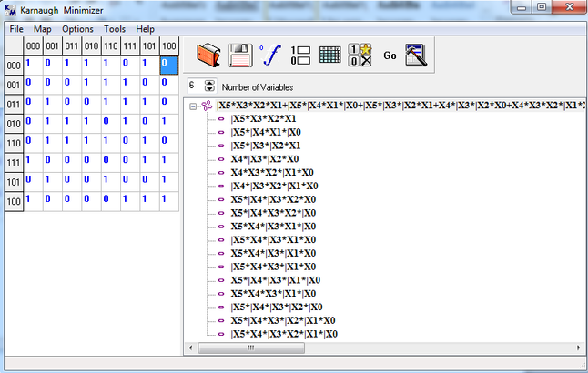
Task: Select the root expression tree node
Action: click(400, 106)
